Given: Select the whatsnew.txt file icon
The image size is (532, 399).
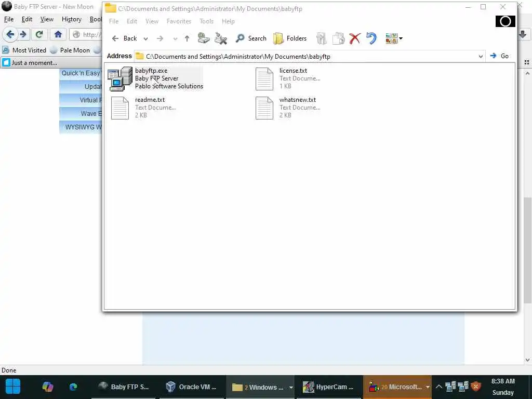Looking at the screenshot, I should coord(264,108).
